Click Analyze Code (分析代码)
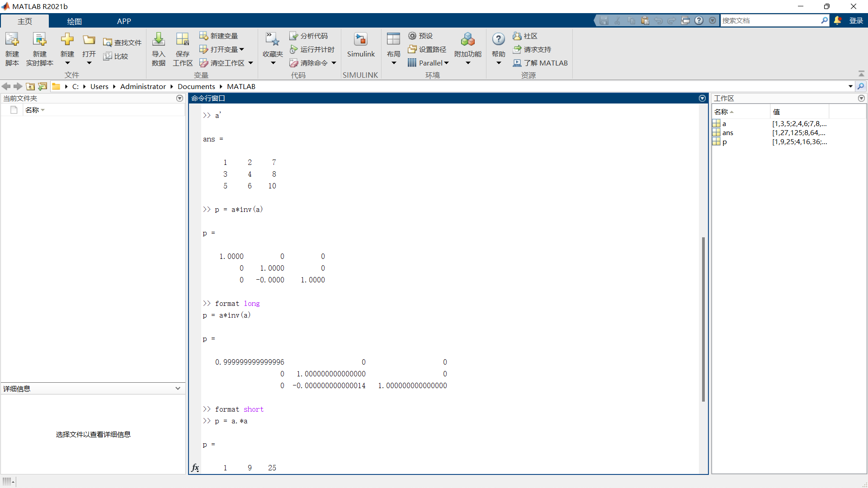 pyautogui.click(x=309, y=36)
